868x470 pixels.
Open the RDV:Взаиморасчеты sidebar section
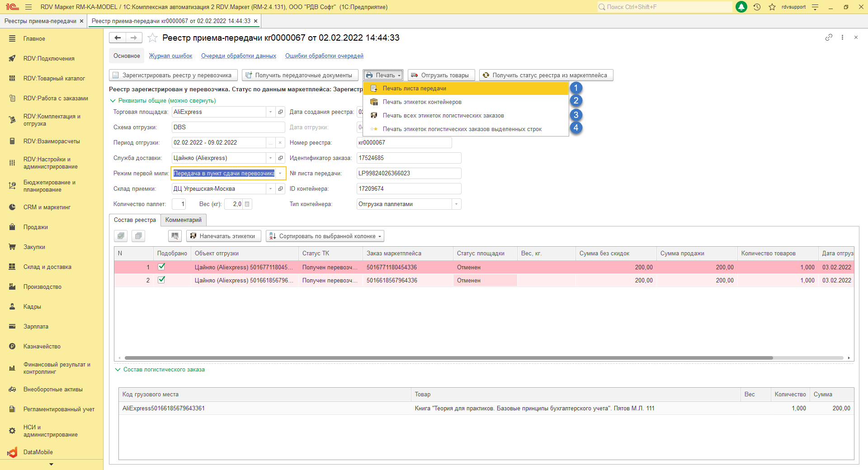pos(52,141)
